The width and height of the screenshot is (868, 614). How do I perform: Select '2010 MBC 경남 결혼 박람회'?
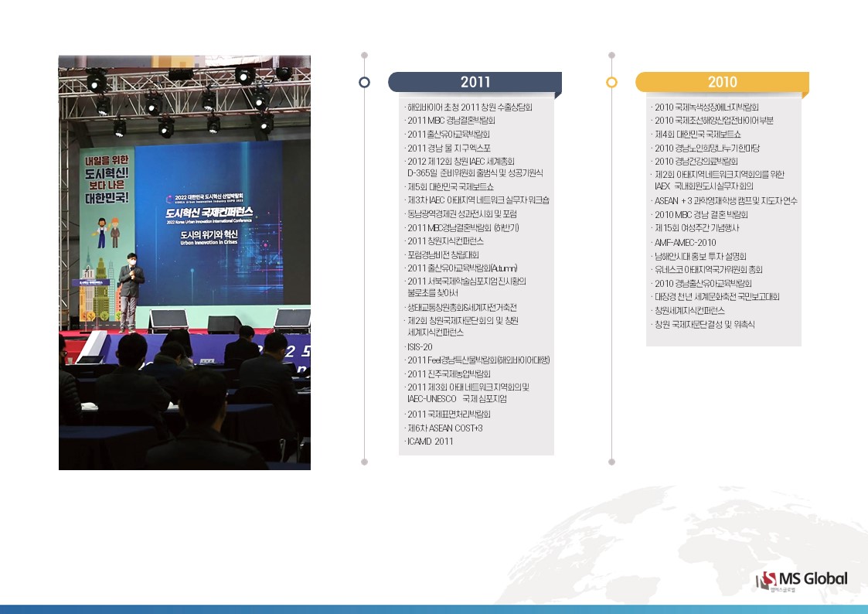point(701,215)
